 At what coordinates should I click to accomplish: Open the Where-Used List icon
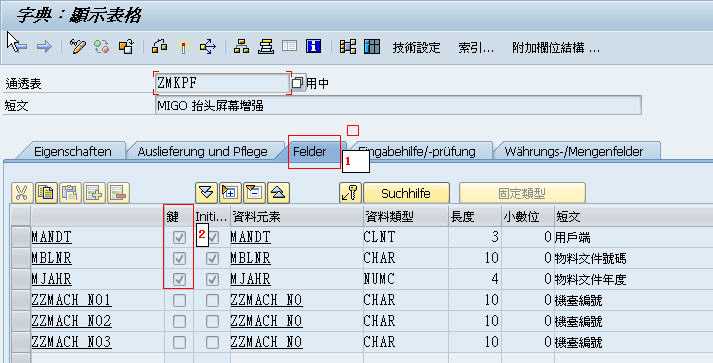[208, 46]
